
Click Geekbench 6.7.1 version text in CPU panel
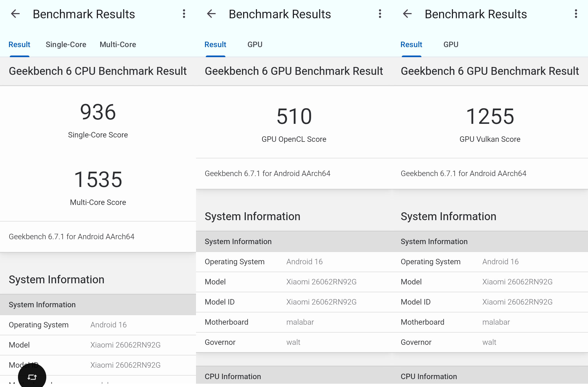click(x=72, y=236)
